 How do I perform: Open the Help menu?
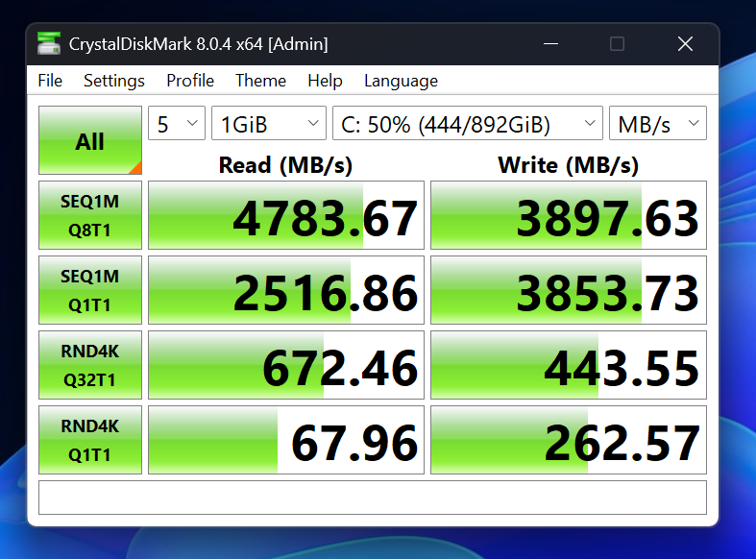coord(325,81)
